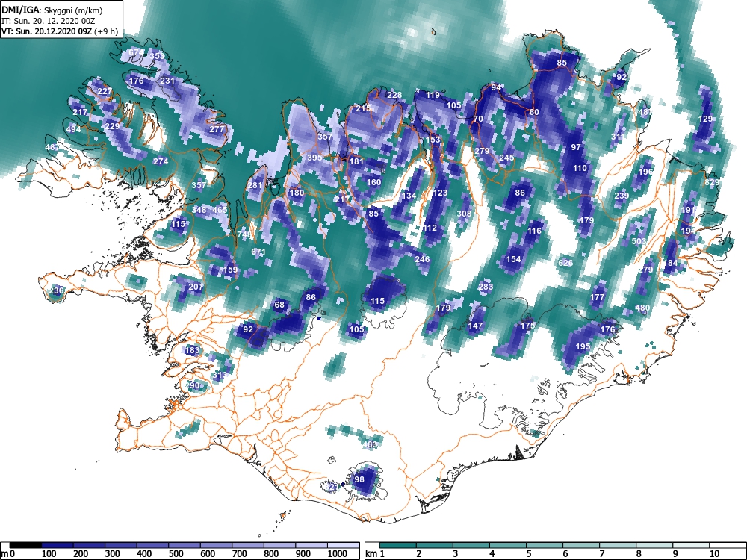Click the visibility value 183 on the map
This screenshot has width=747, height=560.
pos(192,350)
